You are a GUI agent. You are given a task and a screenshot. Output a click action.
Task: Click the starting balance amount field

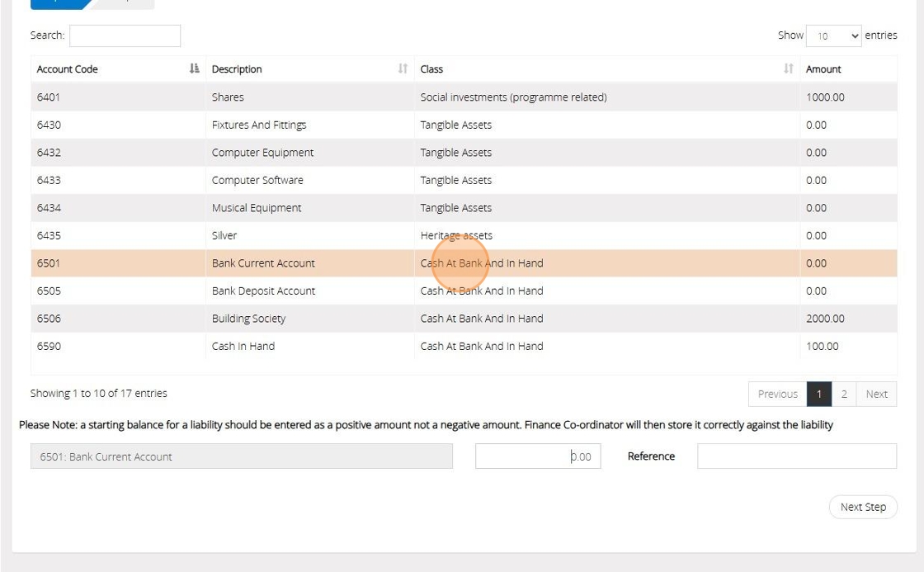538,456
